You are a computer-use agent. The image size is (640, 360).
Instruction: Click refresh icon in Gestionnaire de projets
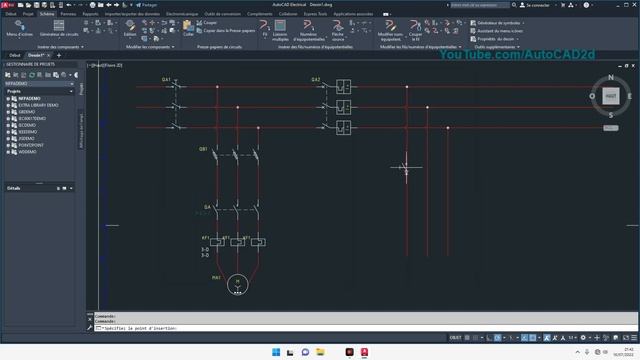pos(32,75)
